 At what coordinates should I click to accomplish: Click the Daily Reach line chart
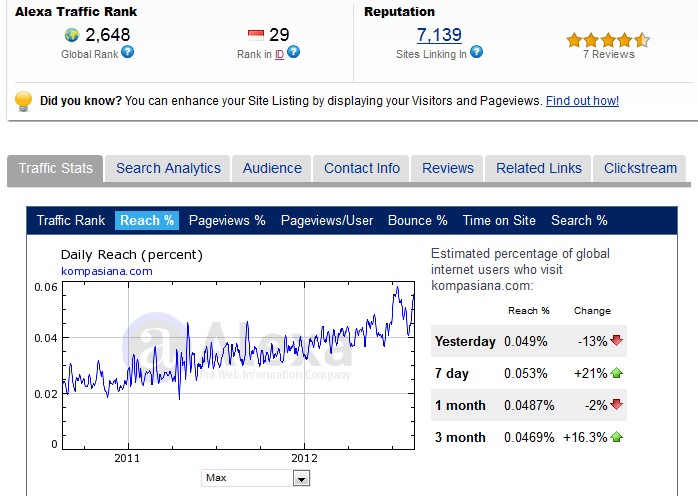(x=239, y=365)
